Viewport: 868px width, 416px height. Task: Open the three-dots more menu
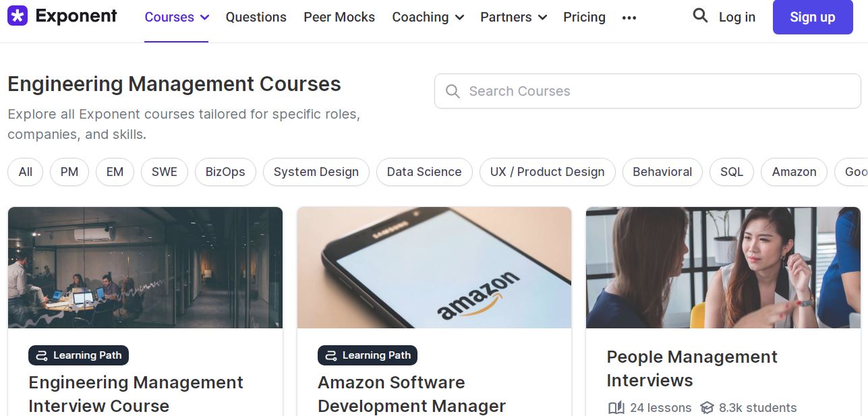coord(629,18)
